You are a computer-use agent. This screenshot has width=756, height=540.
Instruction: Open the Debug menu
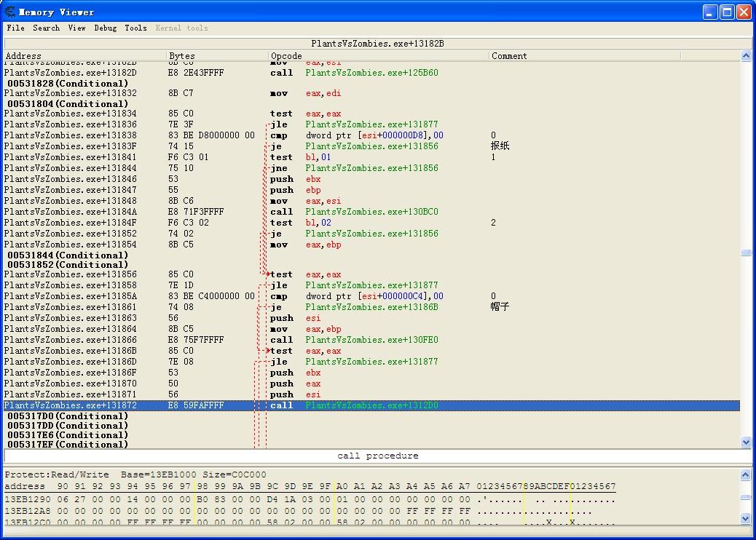pos(105,28)
